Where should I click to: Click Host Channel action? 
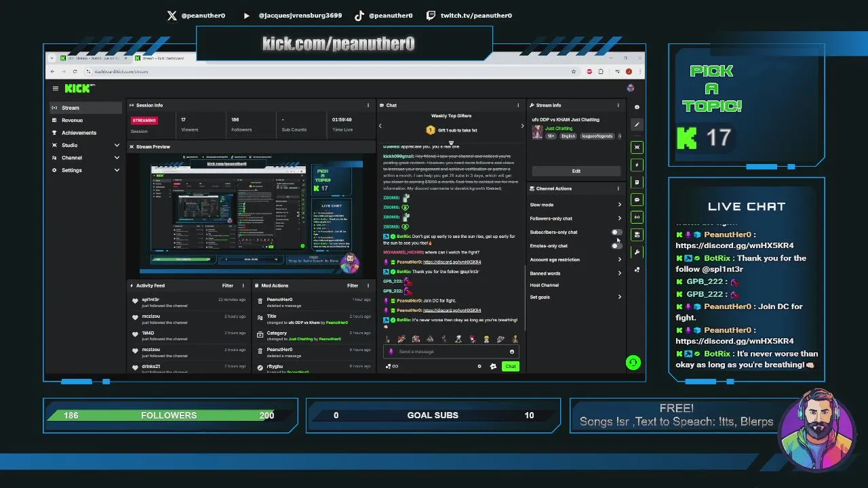point(545,285)
